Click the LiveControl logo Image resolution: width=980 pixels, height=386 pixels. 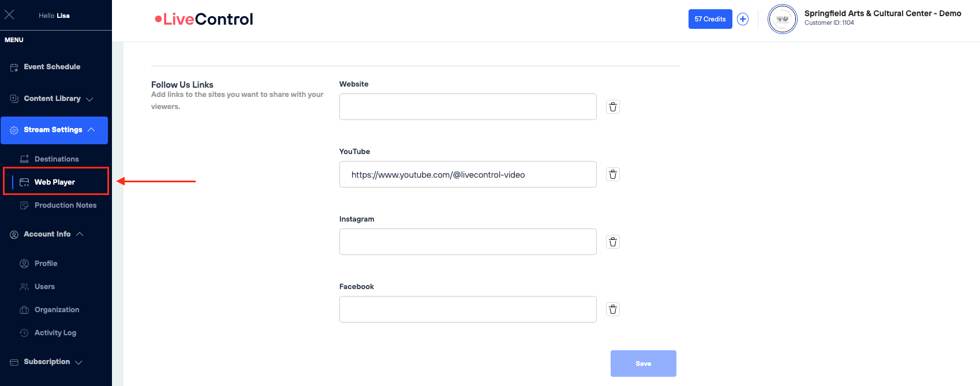point(204,19)
